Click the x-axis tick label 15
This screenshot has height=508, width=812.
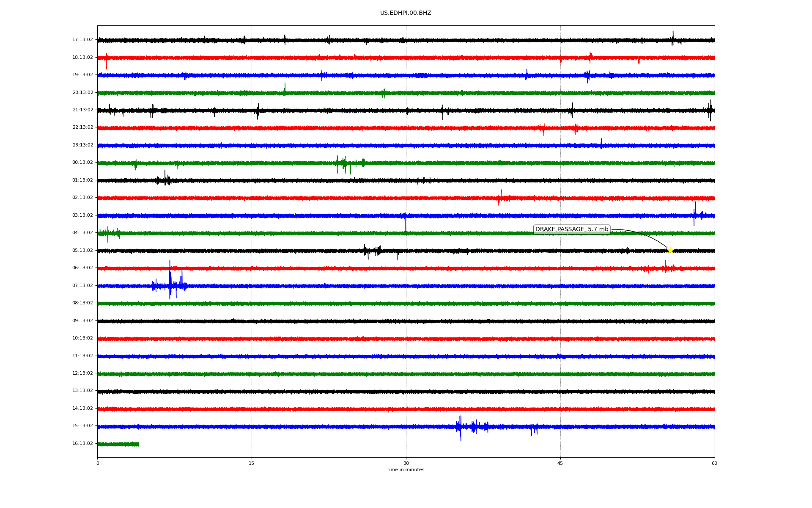pos(252,464)
